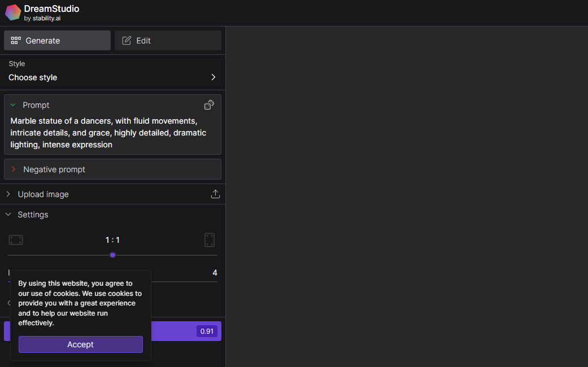Collapse the Prompt section chevron
The height and width of the screenshot is (367, 588).
(x=13, y=105)
